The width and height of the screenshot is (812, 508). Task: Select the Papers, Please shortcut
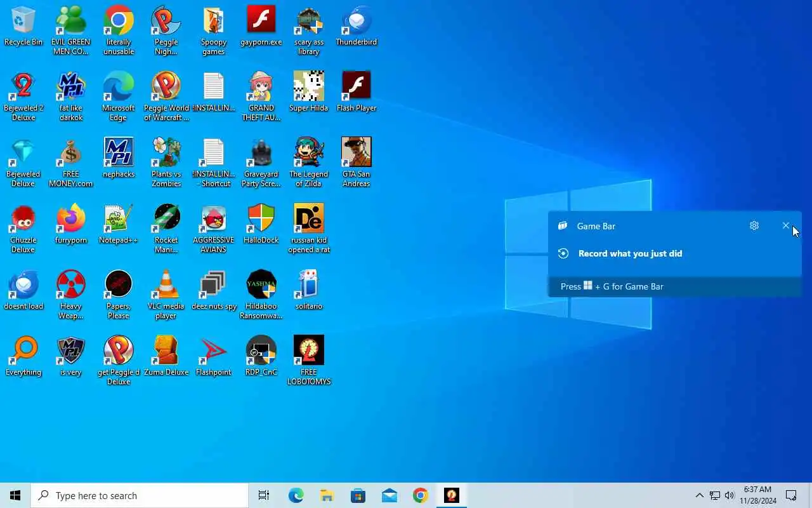[119, 295]
